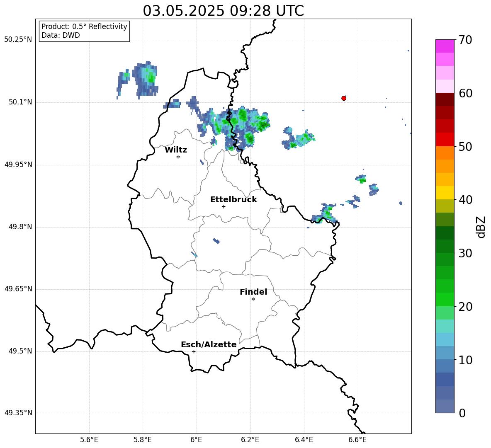
Task: Click the 6.4°E longitude label
Action: pyautogui.click(x=304, y=440)
